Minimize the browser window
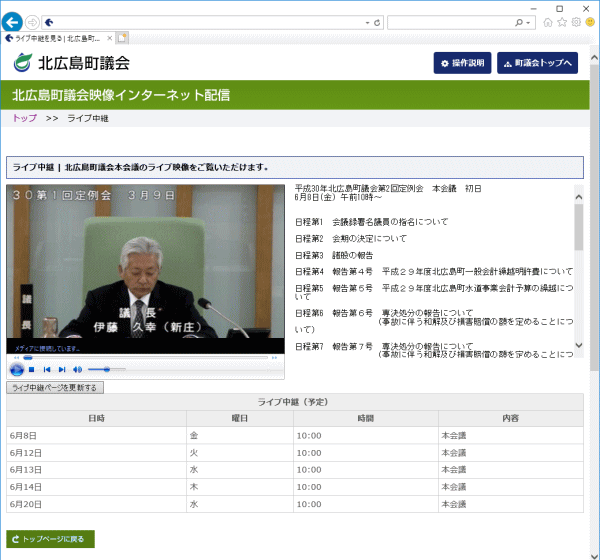Viewport: 600px width, 560px height. 534,8
